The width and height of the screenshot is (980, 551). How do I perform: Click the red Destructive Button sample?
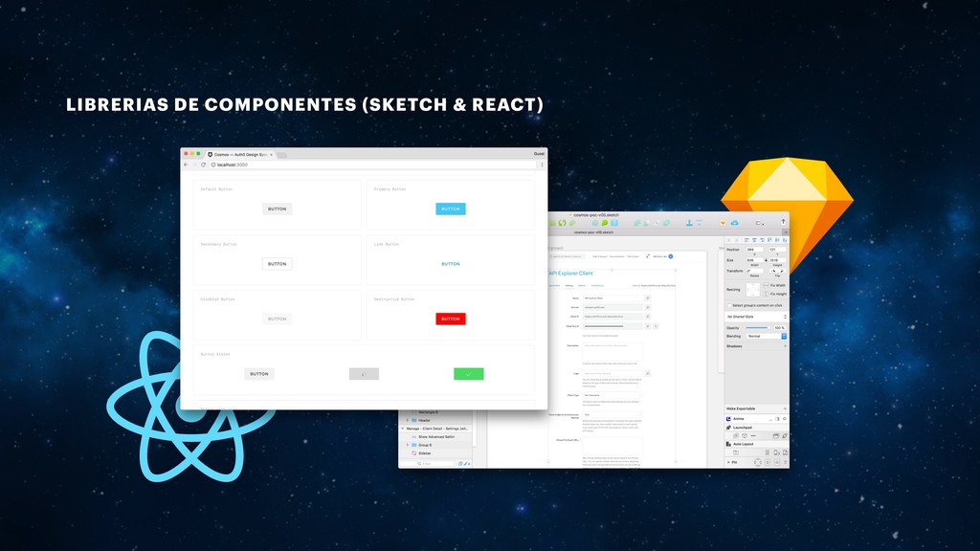451,319
